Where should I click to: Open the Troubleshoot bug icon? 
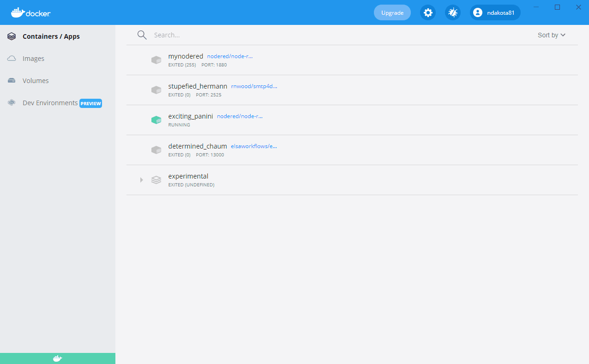click(x=452, y=12)
